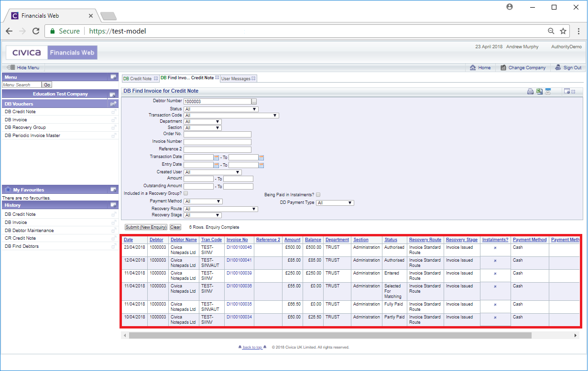
Task: Open the Debtor Number lookup button
Action: (254, 101)
